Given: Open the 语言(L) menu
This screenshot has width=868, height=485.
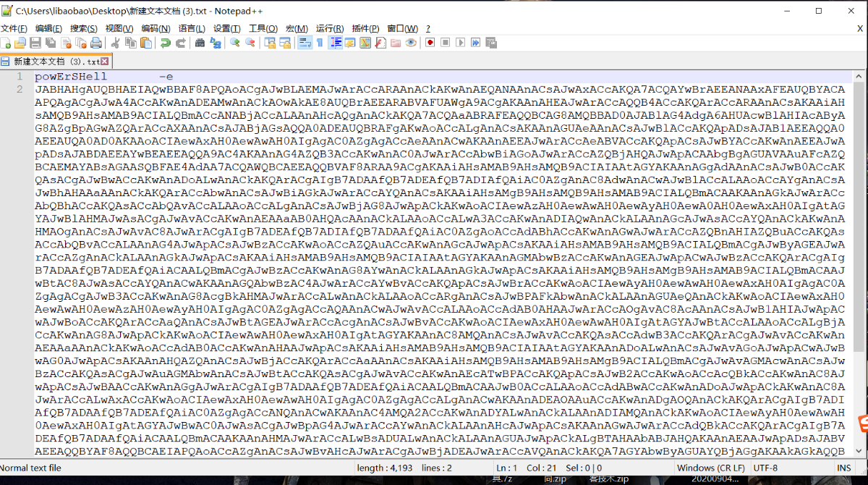Looking at the screenshot, I should [x=192, y=28].
